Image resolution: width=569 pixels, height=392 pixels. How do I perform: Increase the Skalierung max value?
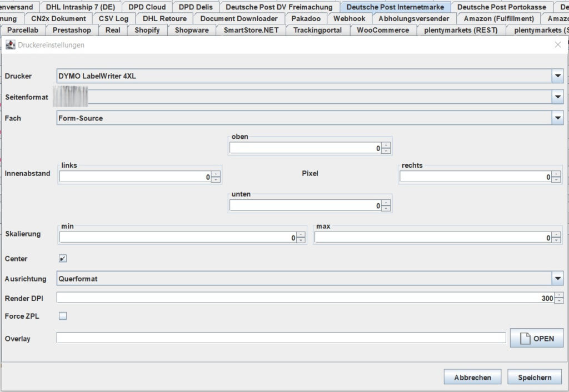(556, 235)
